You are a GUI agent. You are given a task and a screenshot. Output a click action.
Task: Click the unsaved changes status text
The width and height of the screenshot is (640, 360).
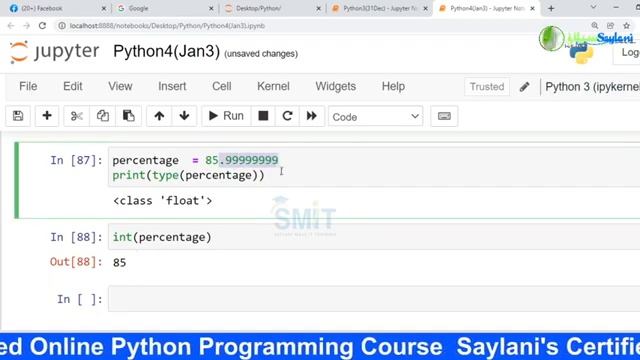tap(261, 54)
